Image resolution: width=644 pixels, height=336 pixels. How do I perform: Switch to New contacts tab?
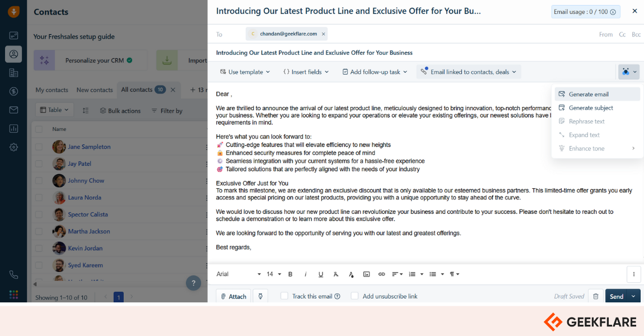click(95, 90)
